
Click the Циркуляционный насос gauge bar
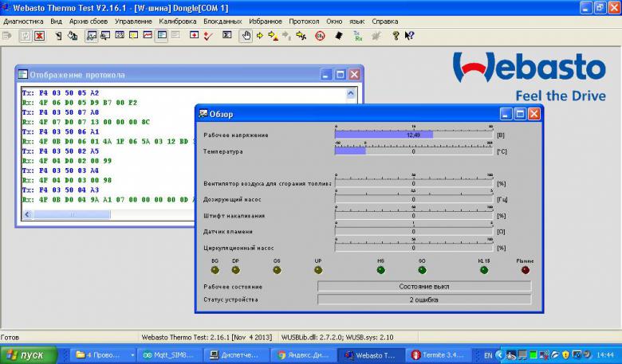414,248
